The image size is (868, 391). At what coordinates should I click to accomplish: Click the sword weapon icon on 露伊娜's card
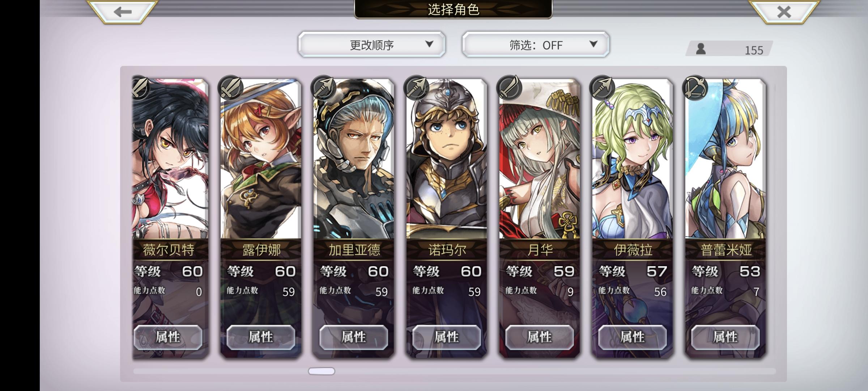[x=230, y=88]
